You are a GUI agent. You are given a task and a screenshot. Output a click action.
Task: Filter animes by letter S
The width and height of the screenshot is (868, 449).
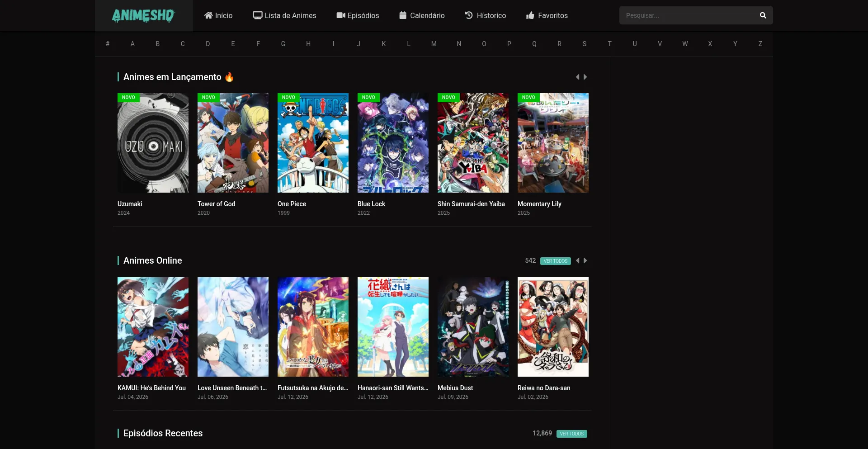(x=585, y=44)
